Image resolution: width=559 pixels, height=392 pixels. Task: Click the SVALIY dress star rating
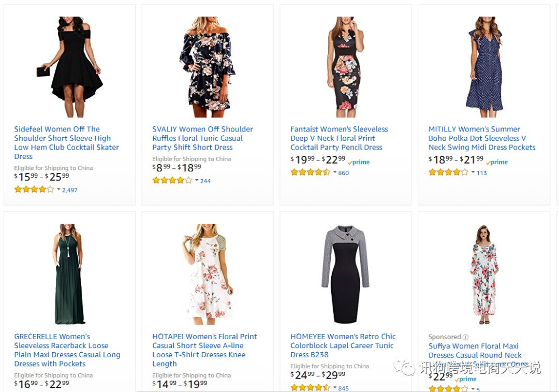pos(172,181)
